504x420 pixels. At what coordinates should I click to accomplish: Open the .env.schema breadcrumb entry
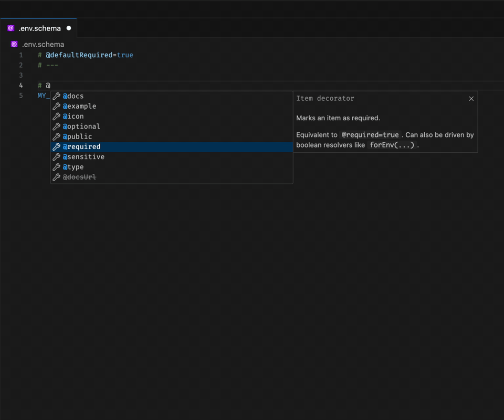tap(43, 44)
